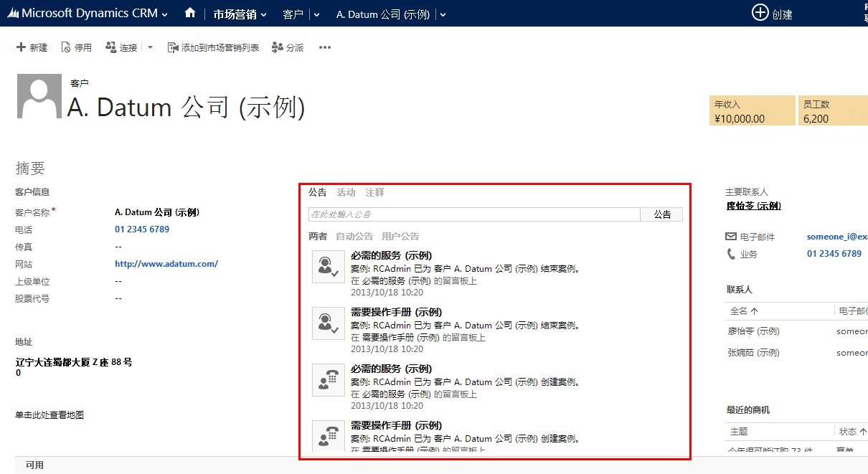Click the 客户名称 value A. Datum 公司 (示例)

tap(156, 212)
